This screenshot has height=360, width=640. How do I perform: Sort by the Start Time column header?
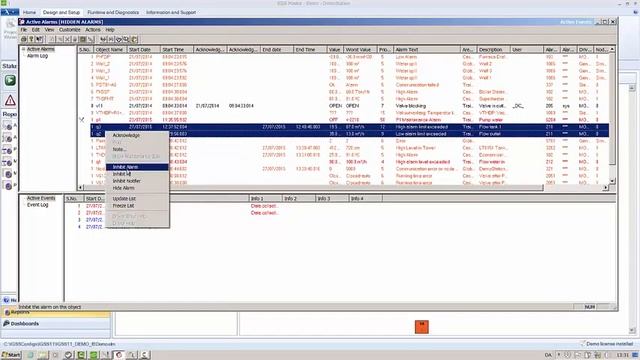click(176, 49)
